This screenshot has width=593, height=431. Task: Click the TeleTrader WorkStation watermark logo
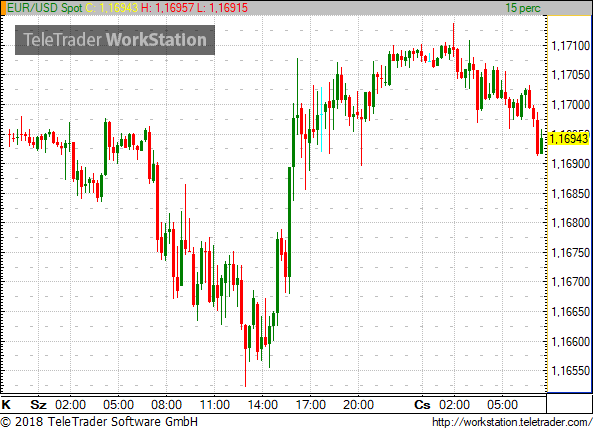[x=115, y=40]
